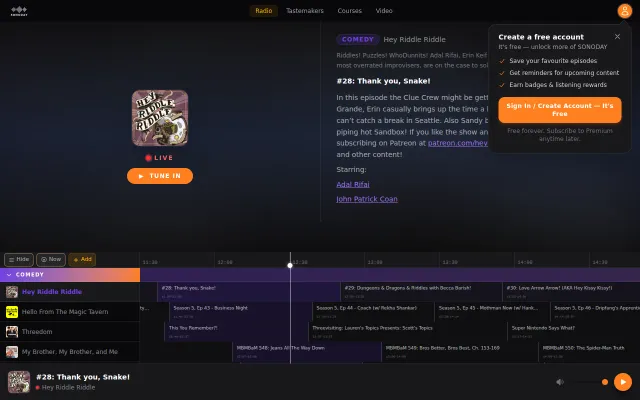
Task: Open episode #30: Love Arrow Arrow! block
Action: coord(571,292)
